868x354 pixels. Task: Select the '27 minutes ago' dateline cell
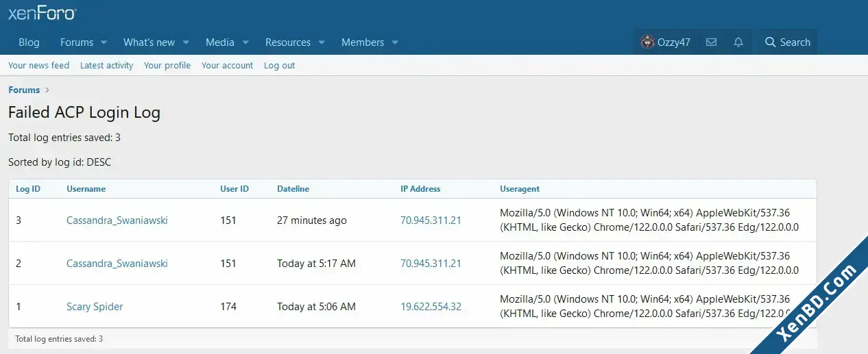[312, 220]
